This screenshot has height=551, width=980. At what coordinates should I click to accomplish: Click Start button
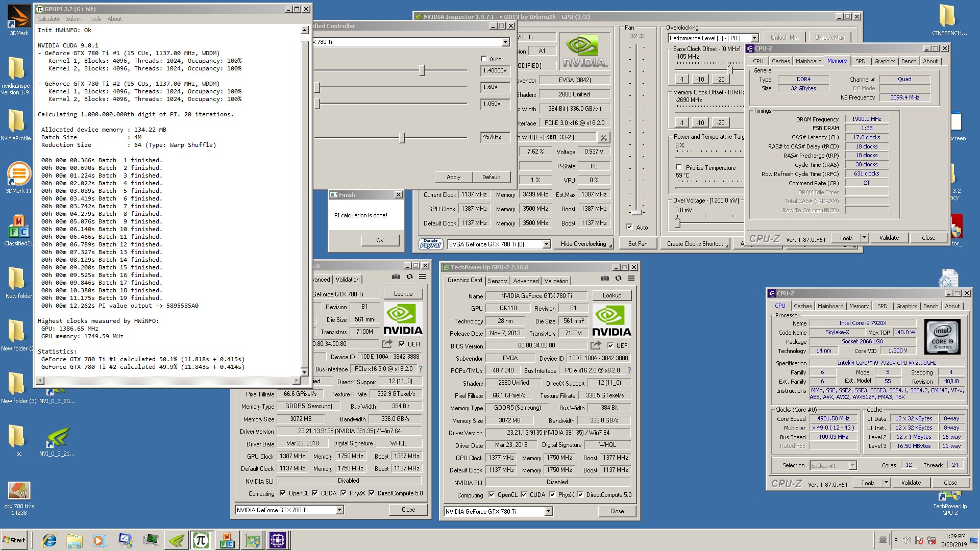(14, 540)
